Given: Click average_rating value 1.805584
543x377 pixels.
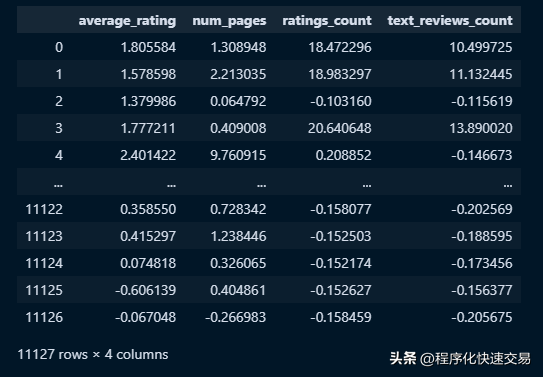Looking at the screenshot, I should pos(148,47).
